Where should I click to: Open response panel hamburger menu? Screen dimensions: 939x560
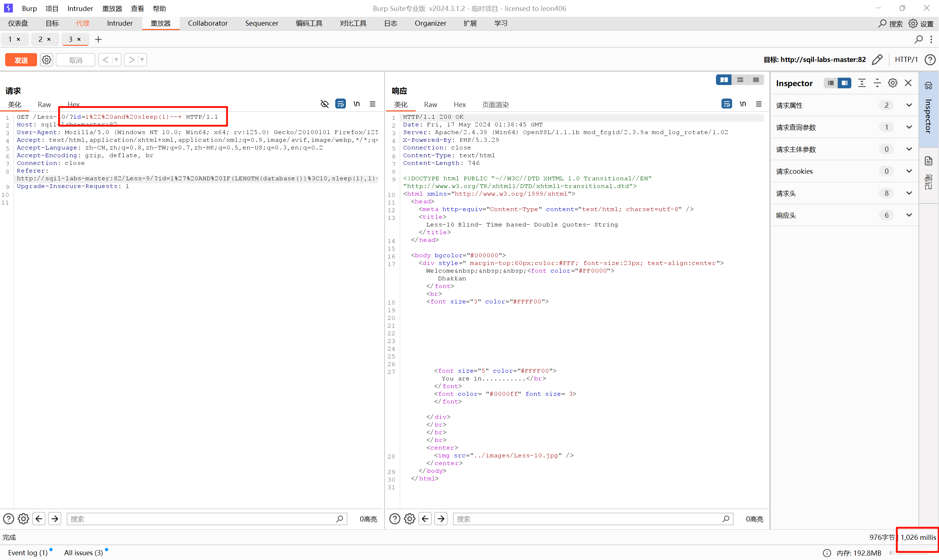coord(758,104)
